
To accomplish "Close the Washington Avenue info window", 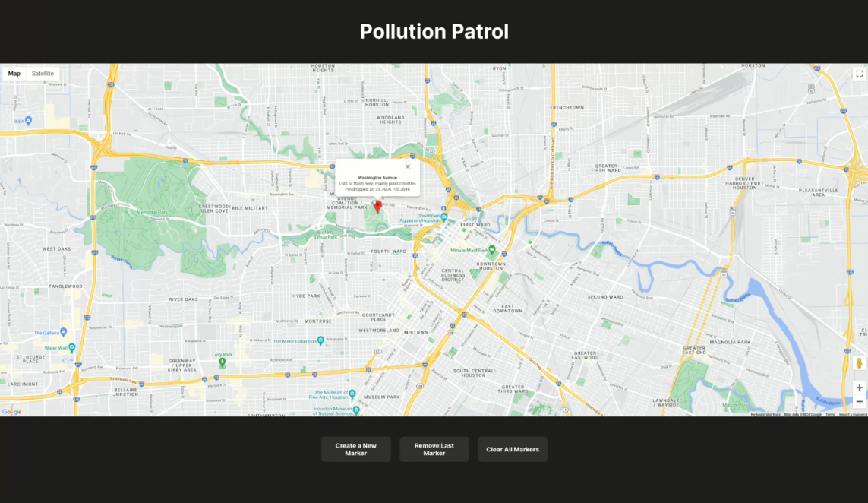I will pos(407,166).
